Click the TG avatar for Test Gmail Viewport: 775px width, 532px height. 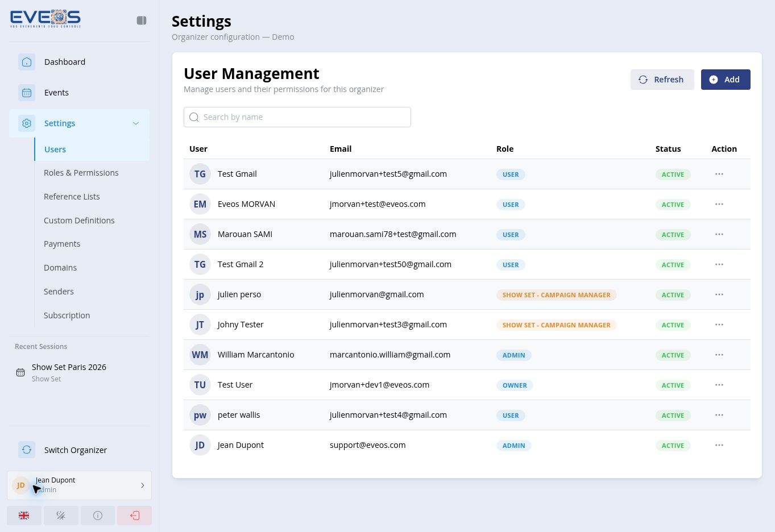[200, 174]
